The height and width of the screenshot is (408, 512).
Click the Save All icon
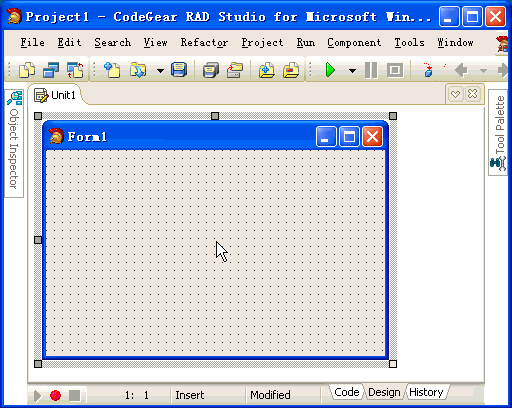point(211,70)
